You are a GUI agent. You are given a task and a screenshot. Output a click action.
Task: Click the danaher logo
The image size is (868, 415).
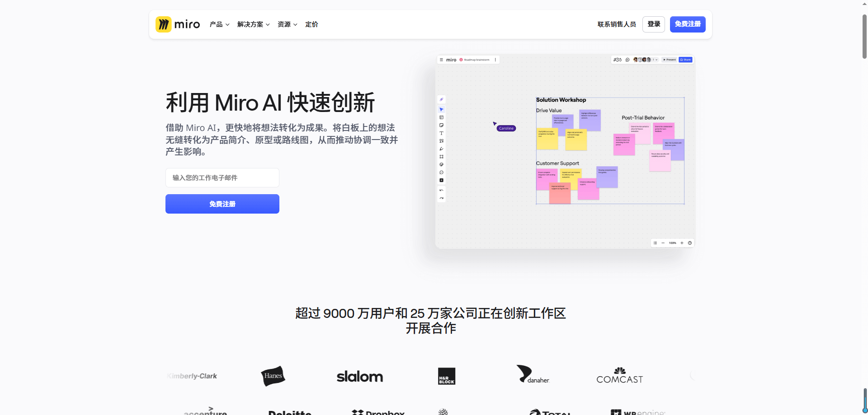pos(533,375)
